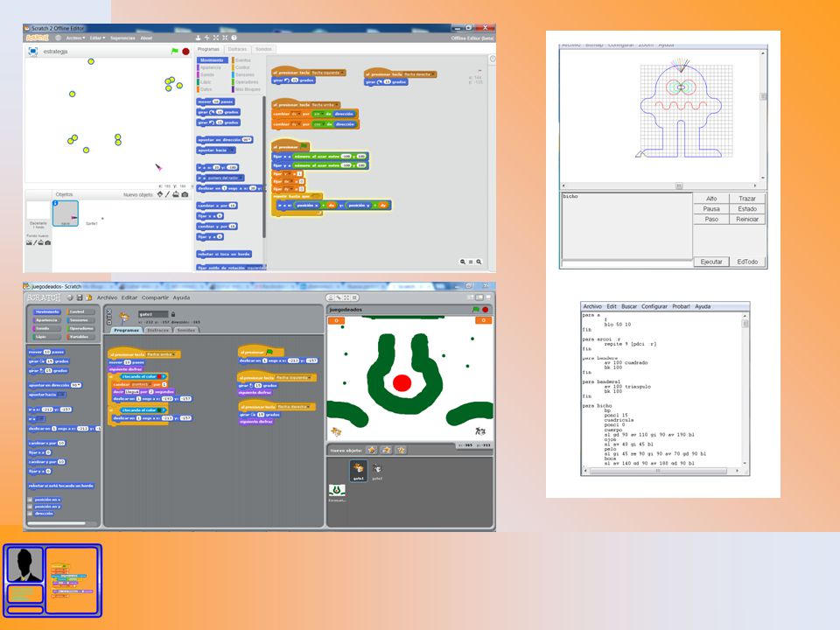
Task: Switch Scratch 2 stage to full screen mode
Action: (x=32, y=52)
